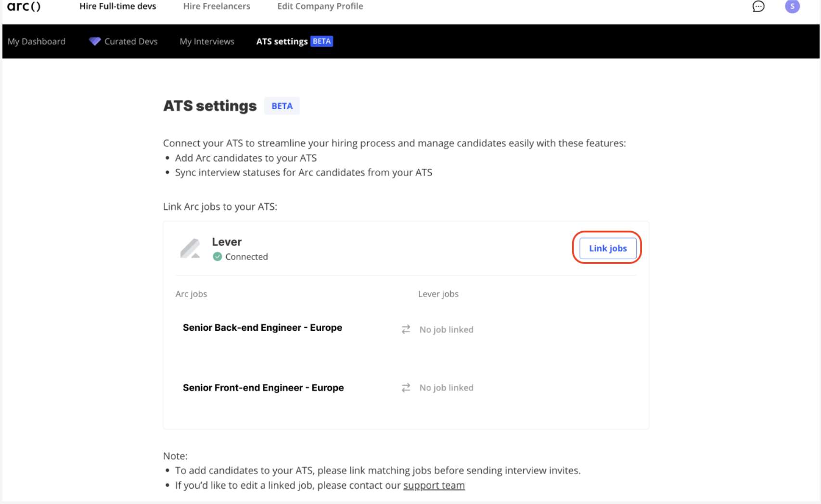The image size is (821, 504).
Task: Click the Lever integration logo
Action: coord(192,248)
